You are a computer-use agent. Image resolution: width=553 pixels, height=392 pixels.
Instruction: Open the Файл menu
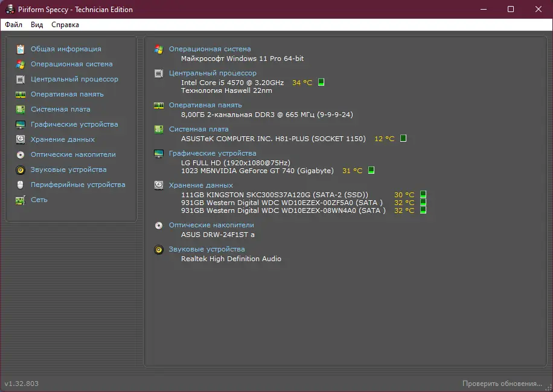click(14, 25)
